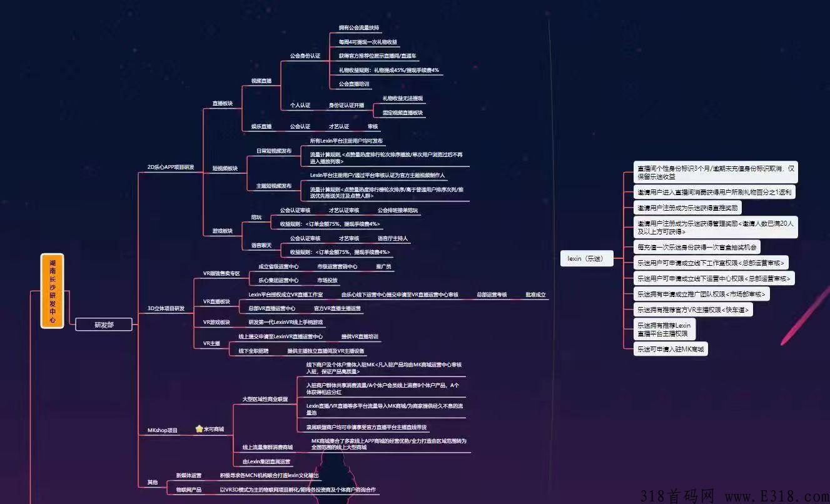Select the MKshop项目 branch
The height and width of the screenshot is (504, 830).
(162, 430)
